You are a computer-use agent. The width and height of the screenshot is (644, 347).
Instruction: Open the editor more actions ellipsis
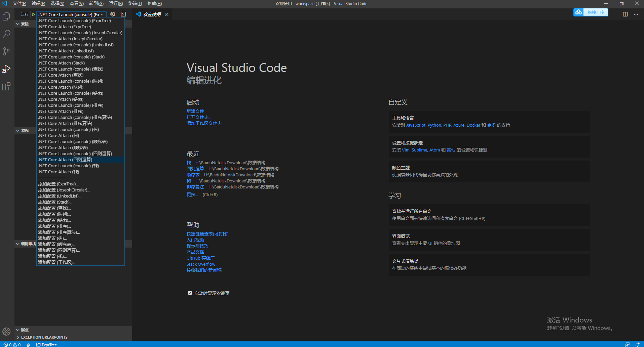coord(636,14)
